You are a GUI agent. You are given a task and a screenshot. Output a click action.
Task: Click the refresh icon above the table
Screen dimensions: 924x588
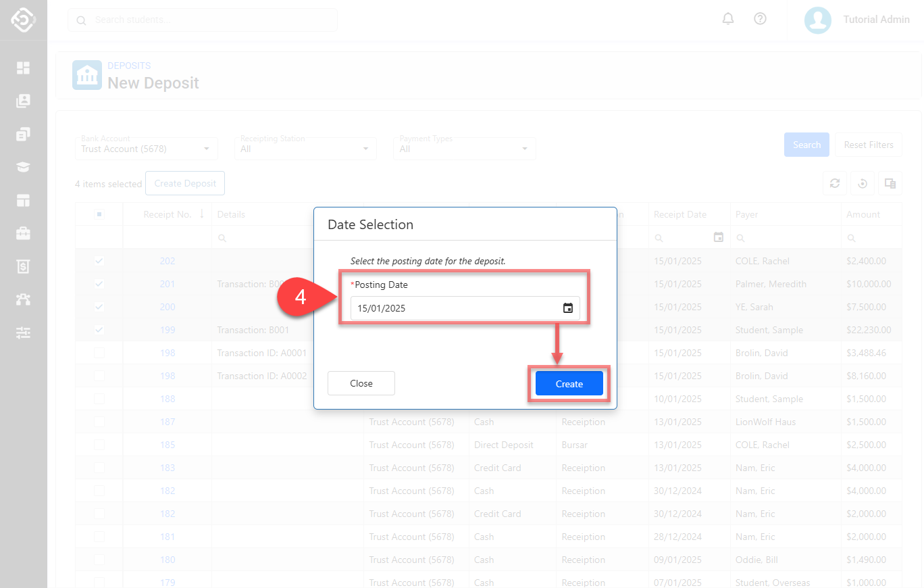(x=835, y=183)
